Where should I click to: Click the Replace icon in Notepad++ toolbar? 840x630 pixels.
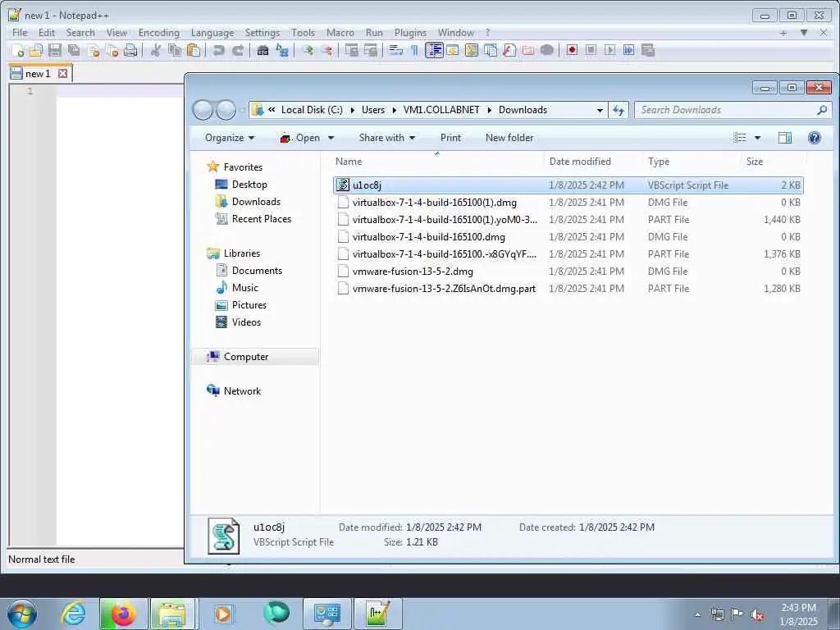pos(282,50)
